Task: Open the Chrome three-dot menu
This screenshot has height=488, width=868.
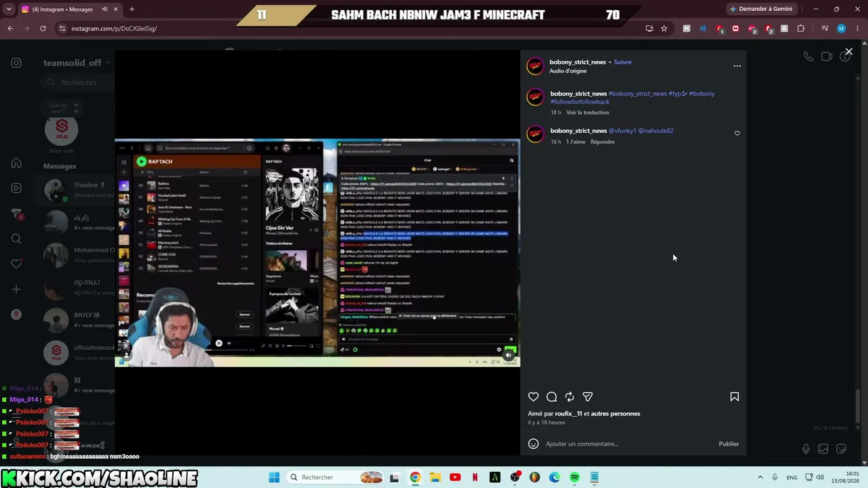Action: tap(858, 28)
